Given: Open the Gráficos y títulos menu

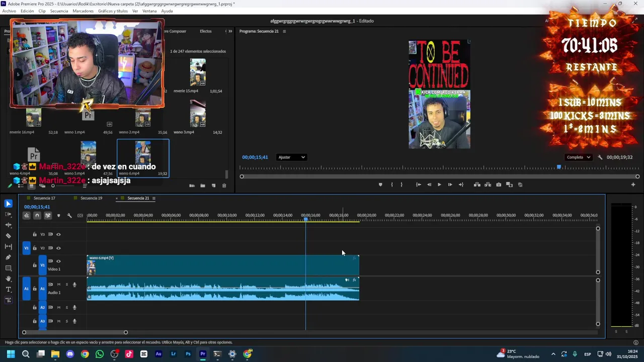Looking at the screenshot, I should click(x=113, y=11).
